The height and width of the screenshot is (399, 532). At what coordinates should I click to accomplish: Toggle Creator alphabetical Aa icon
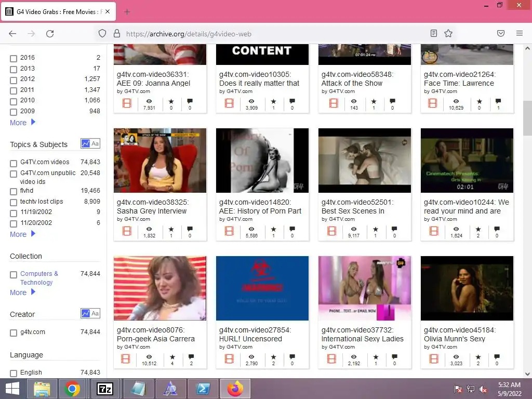click(96, 313)
